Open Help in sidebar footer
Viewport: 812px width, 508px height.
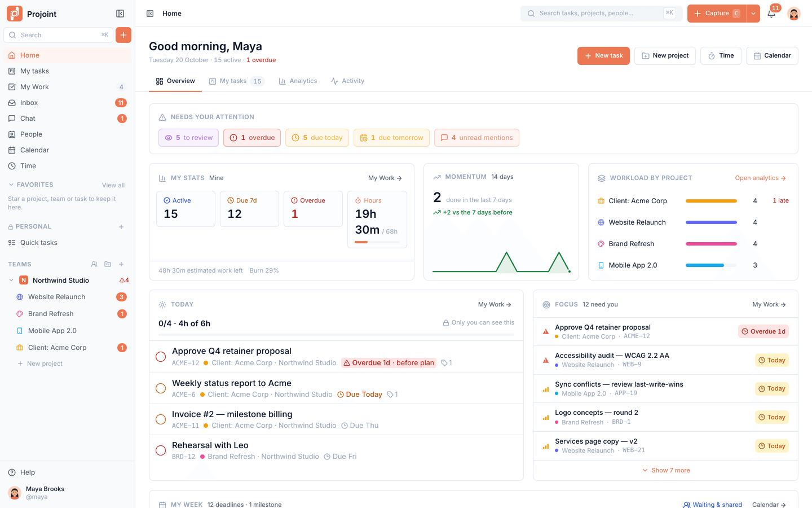[x=68, y=472]
